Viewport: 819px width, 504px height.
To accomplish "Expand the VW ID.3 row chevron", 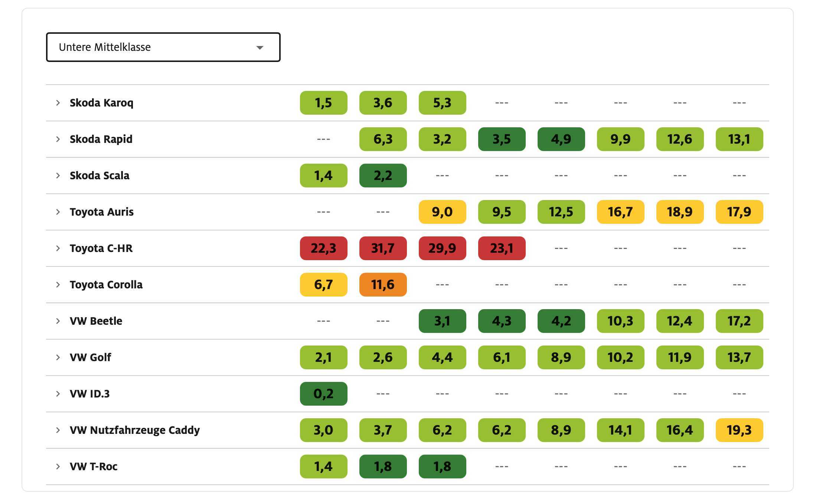I will click(58, 394).
